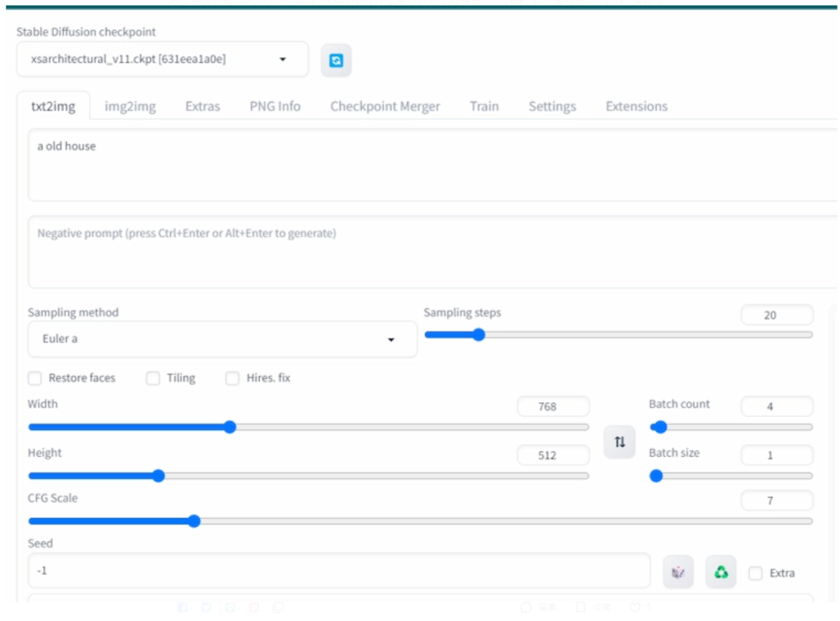
Task: Open the Extensions tab
Action: coord(636,106)
